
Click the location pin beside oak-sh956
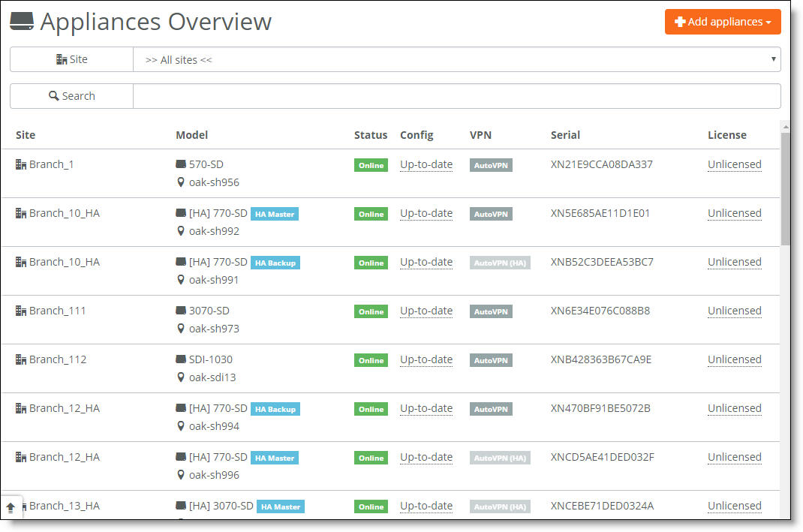pyautogui.click(x=181, y=182)
